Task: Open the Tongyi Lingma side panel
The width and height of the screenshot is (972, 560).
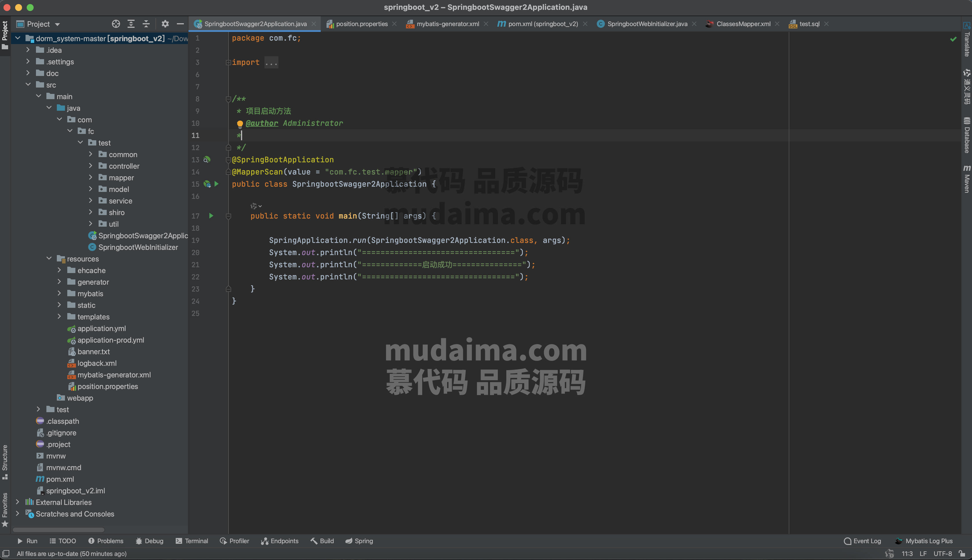Action: (966, 87)
